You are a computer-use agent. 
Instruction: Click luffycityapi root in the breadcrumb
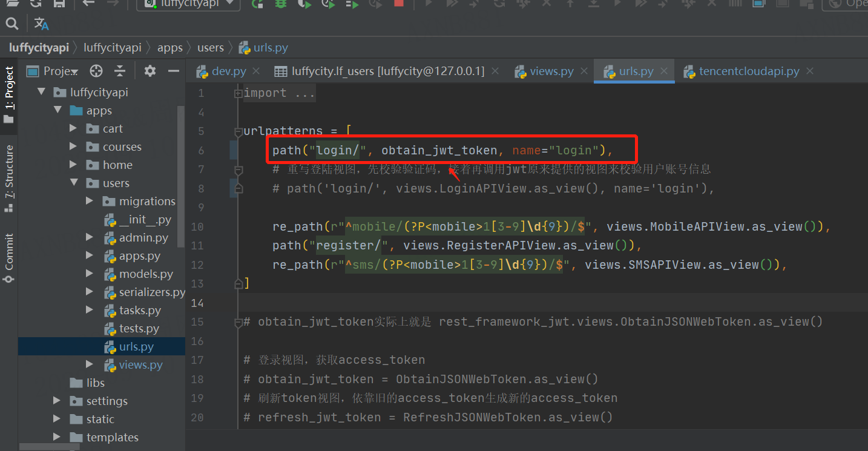click(x=39, y=47)
